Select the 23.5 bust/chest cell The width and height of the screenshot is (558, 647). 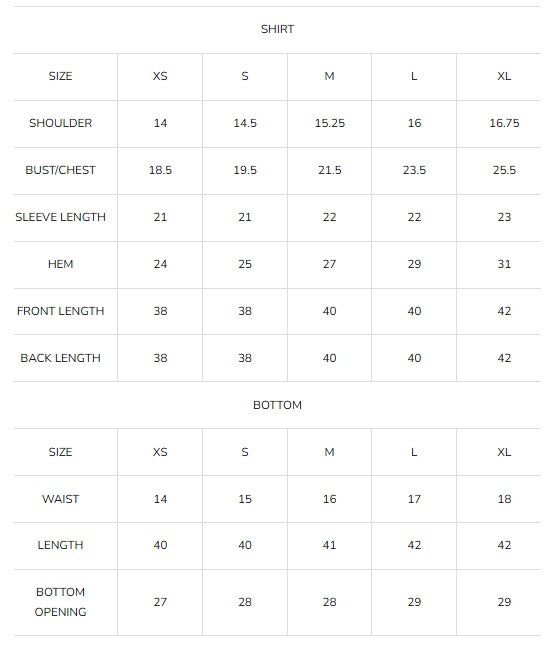pos(414,170)
